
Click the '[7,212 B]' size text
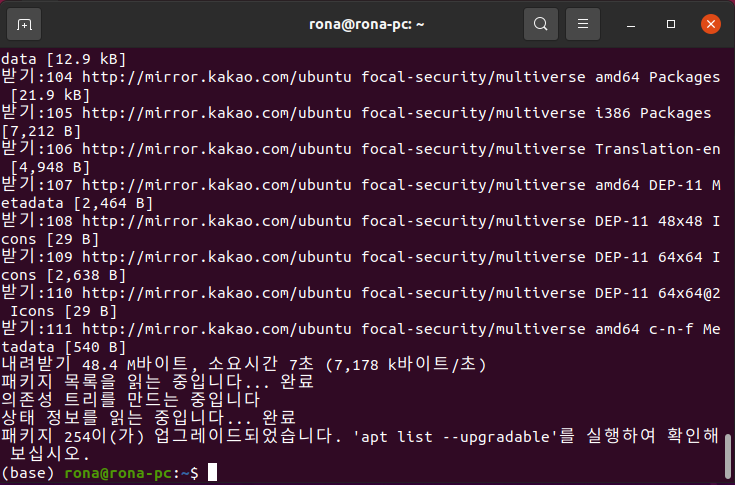(x=41, y=131)
